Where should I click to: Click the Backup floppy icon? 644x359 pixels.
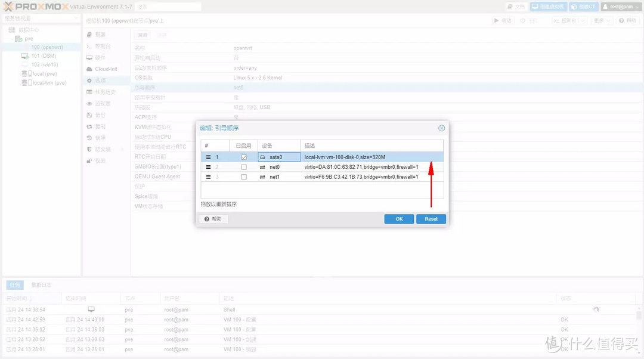pyautogui.click(x=89, y=115)
